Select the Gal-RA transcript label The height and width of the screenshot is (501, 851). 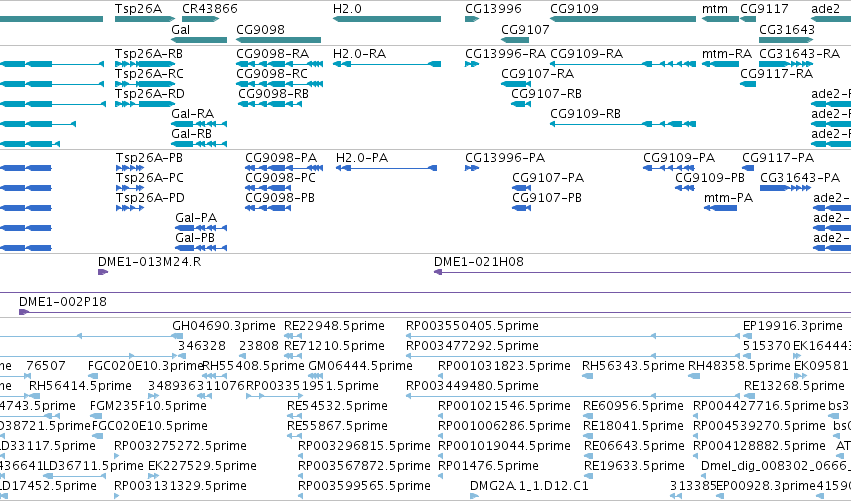coord(193,114)
